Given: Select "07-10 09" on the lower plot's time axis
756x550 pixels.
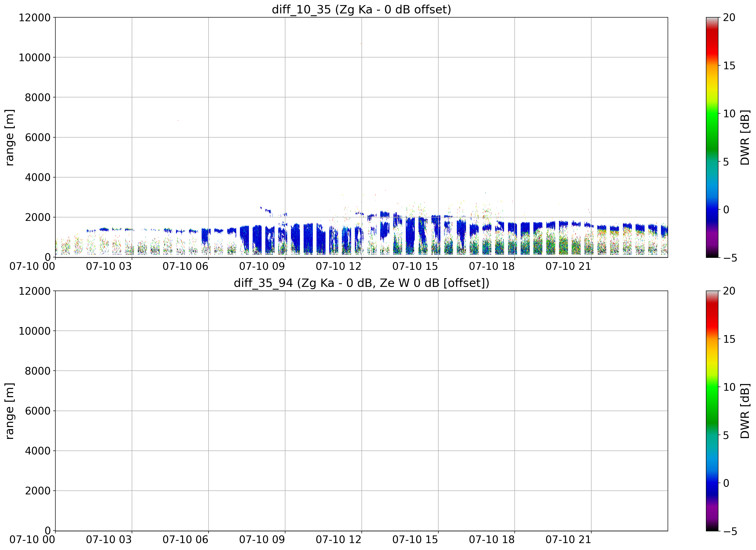Looking at the screenshot, I should click(262, 540).
